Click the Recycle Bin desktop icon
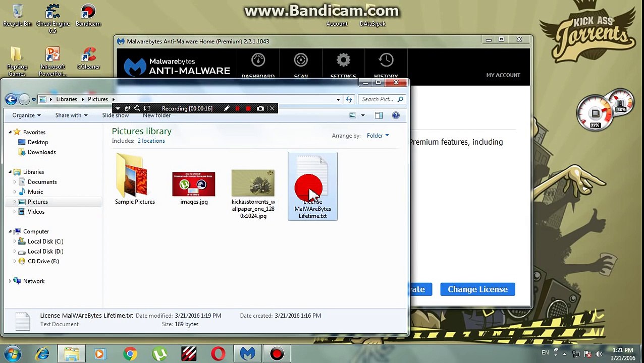644x363 pixels. (x=17, y=16)
